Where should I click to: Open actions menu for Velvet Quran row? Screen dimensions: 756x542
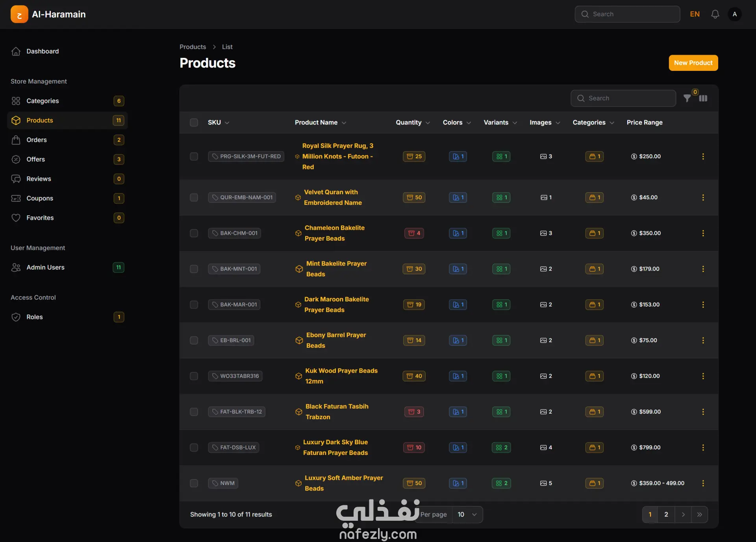[x=703, y=197]
